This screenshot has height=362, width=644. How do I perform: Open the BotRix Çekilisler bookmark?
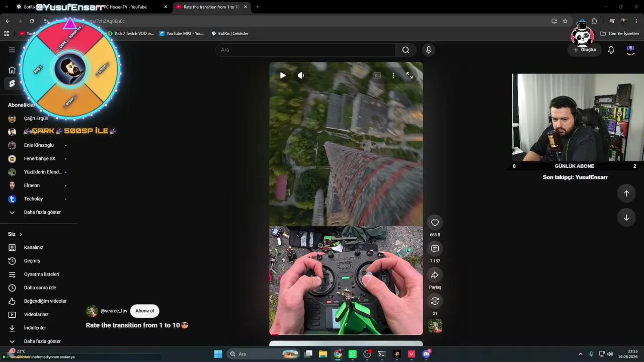click(230, 34)
